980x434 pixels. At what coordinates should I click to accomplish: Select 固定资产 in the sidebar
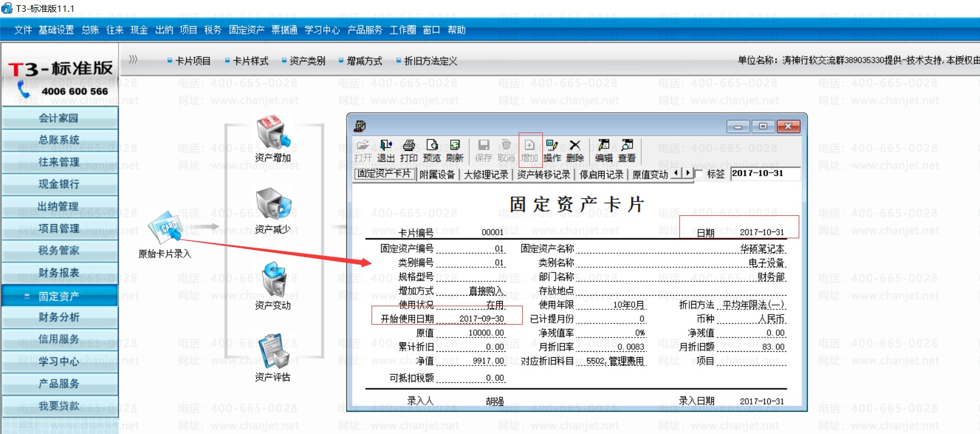coord(60,296)
